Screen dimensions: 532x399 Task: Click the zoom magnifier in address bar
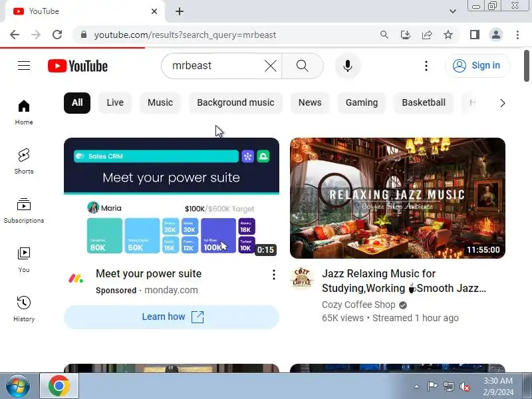pyautogui.click(x=384, y=35)
